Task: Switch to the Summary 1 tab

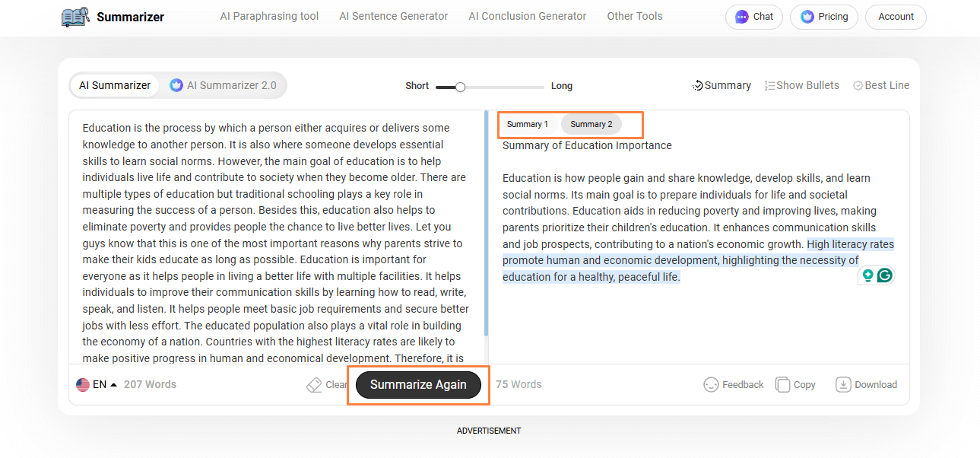Action: click(x=528, y=124)
